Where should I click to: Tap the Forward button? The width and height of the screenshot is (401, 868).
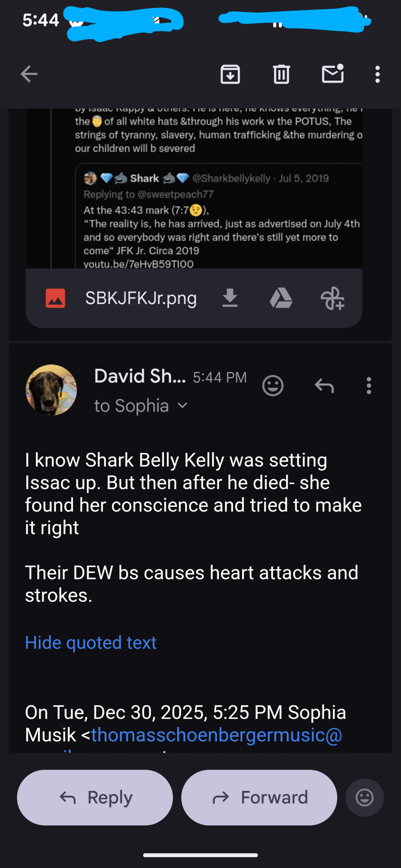[x=259, y=797]
